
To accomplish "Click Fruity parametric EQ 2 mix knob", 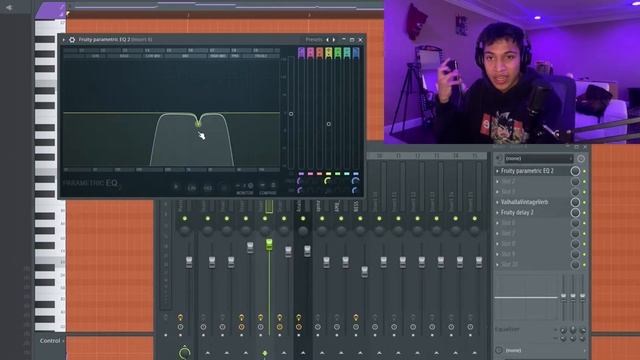I will [x=575, y=171].
